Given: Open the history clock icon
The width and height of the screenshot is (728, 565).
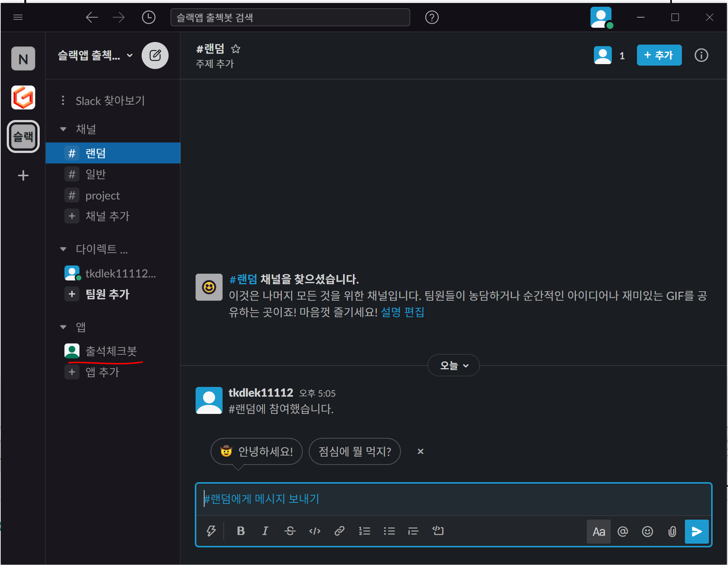Looking at the screenshot, I should [148, 17].
